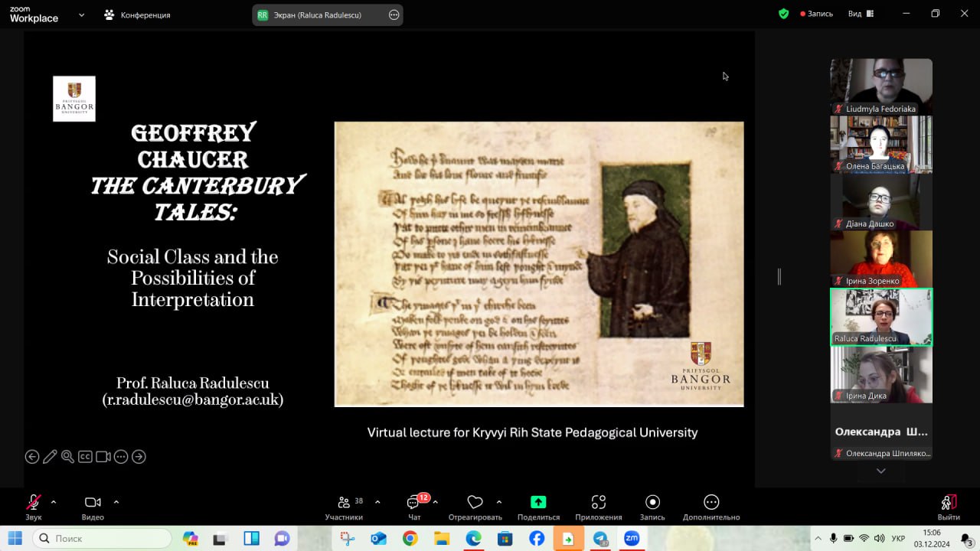This screenshot has width=980, height=551.
Task: Open Microsoft Store in taskbar
Action: [505, 539]
